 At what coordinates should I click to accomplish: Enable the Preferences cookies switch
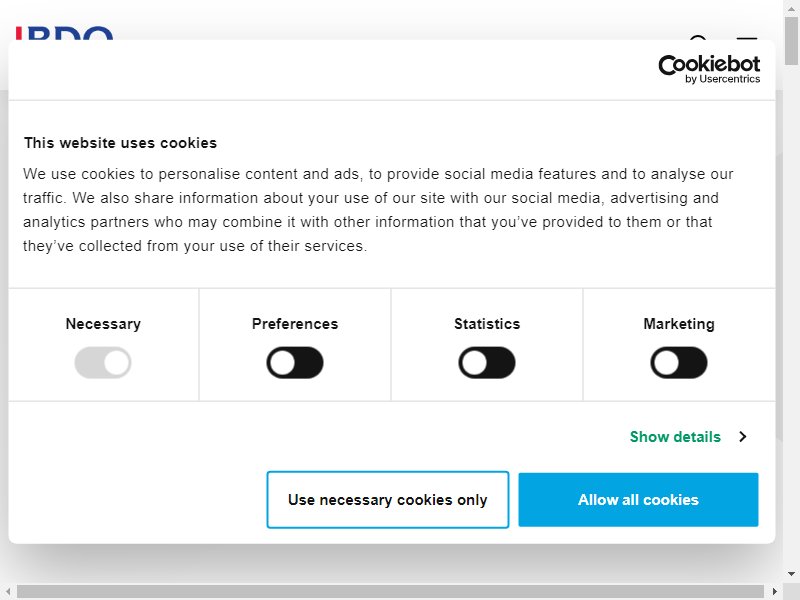pyautogui.click(x=295, y=363)
